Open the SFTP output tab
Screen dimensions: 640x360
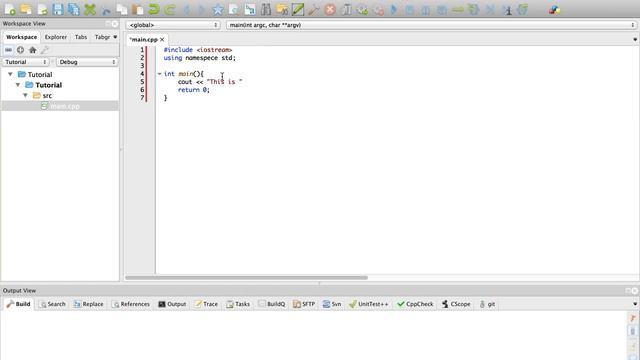click(x=304, y=304)
